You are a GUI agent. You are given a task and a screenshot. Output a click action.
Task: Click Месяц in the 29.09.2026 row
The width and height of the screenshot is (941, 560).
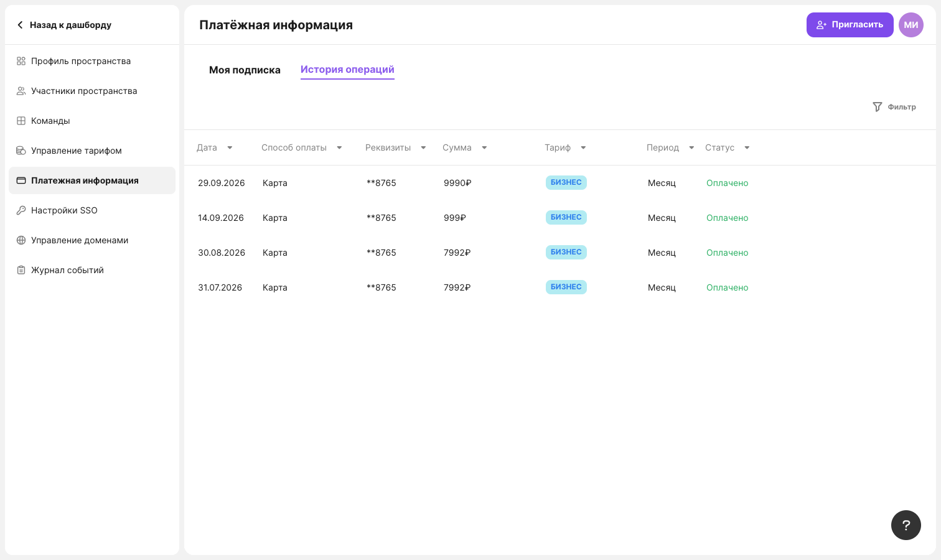click(662, 183)
